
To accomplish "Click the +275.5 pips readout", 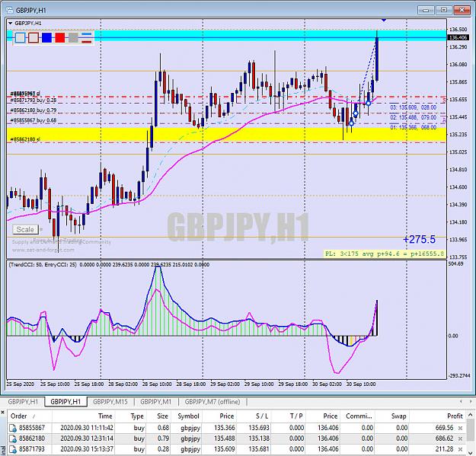I will coord(419,239).
